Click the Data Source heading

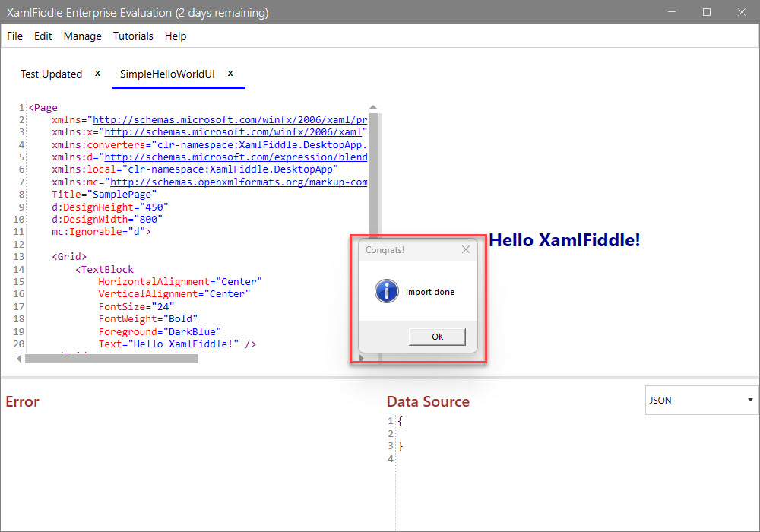tap(428, 401)
